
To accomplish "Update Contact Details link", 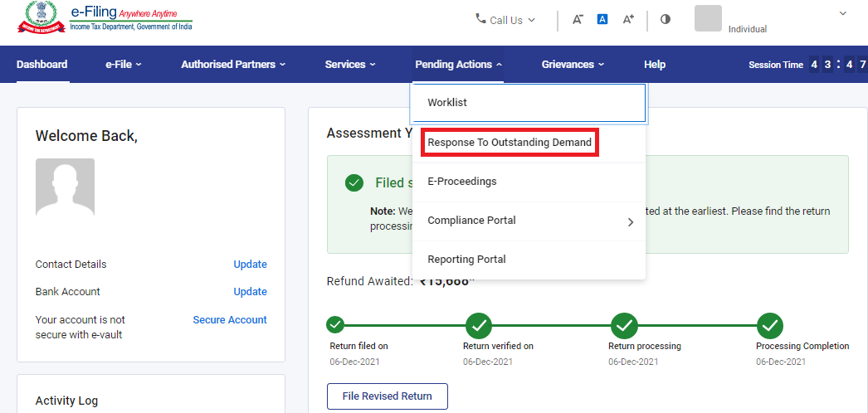I will tap(250, 265).
